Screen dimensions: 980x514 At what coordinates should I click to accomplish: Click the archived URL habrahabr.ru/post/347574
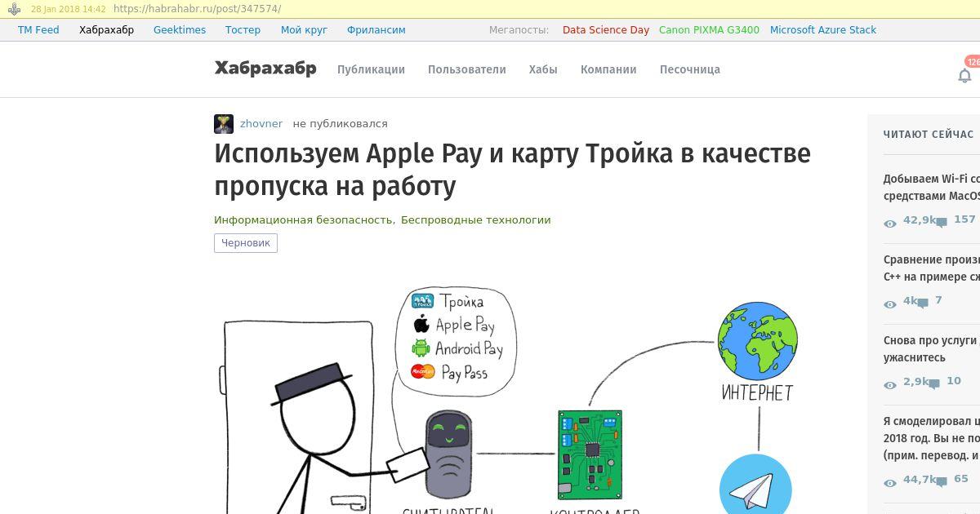[x=197, y=9]
